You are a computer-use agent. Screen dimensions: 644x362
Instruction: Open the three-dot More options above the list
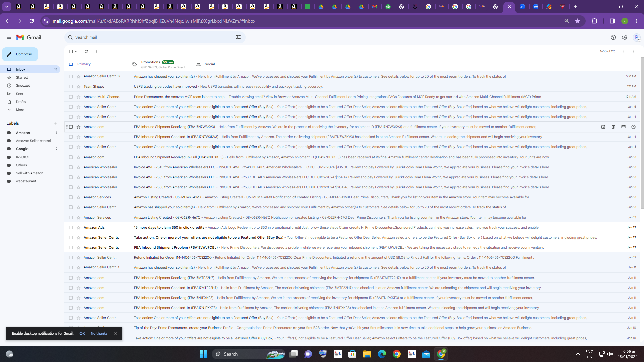pyautogui.click(x=96, y=51)
